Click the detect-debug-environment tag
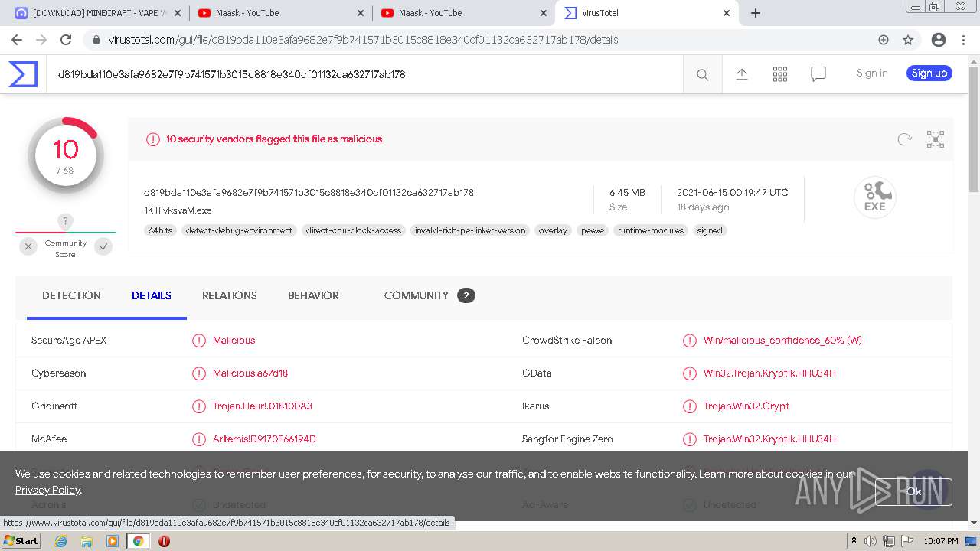Screen dimensions: 980x551 (x=239, y=230)
